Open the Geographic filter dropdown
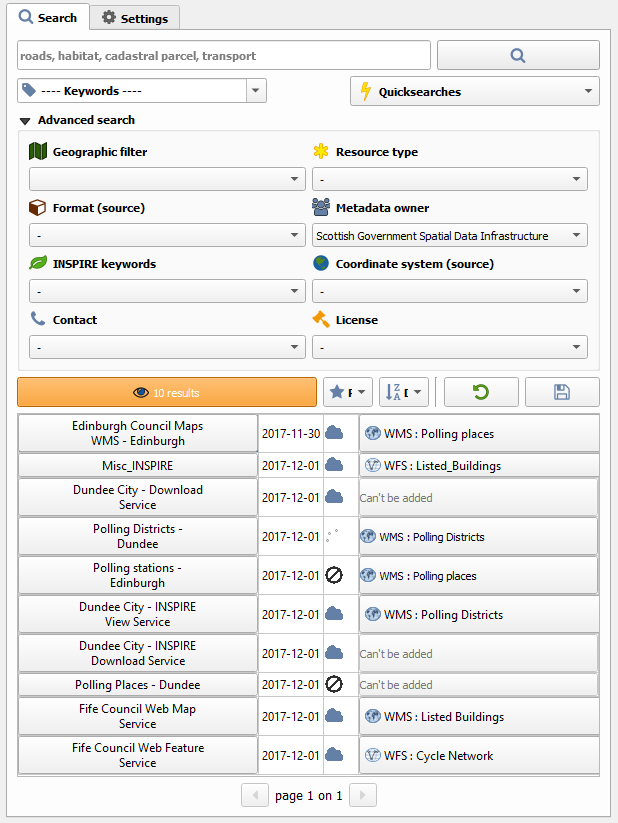The width and height of the screenshot is (618, 823). (167, 179)
